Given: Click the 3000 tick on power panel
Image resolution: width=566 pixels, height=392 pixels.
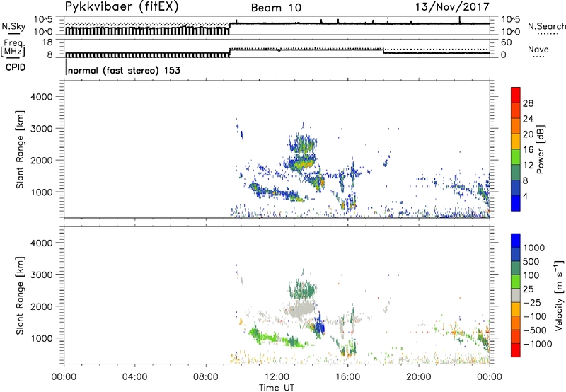Looking at the screenshot, I should point(42,129).
